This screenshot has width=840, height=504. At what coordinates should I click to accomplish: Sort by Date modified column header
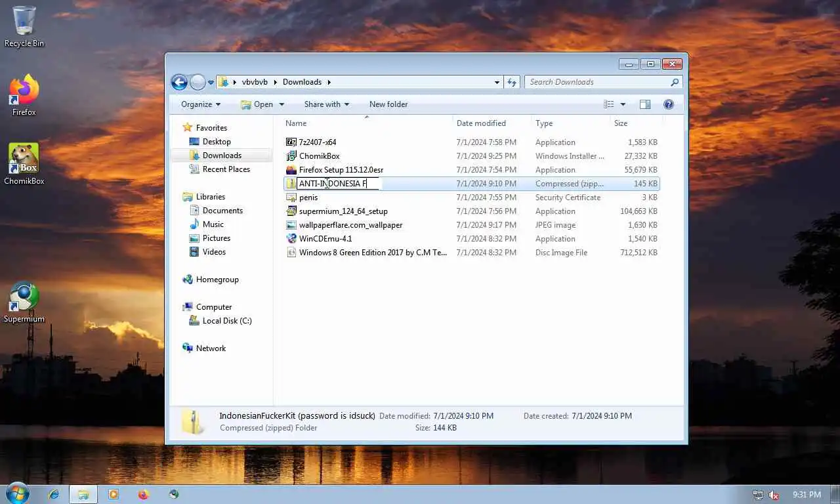point(492,123)
